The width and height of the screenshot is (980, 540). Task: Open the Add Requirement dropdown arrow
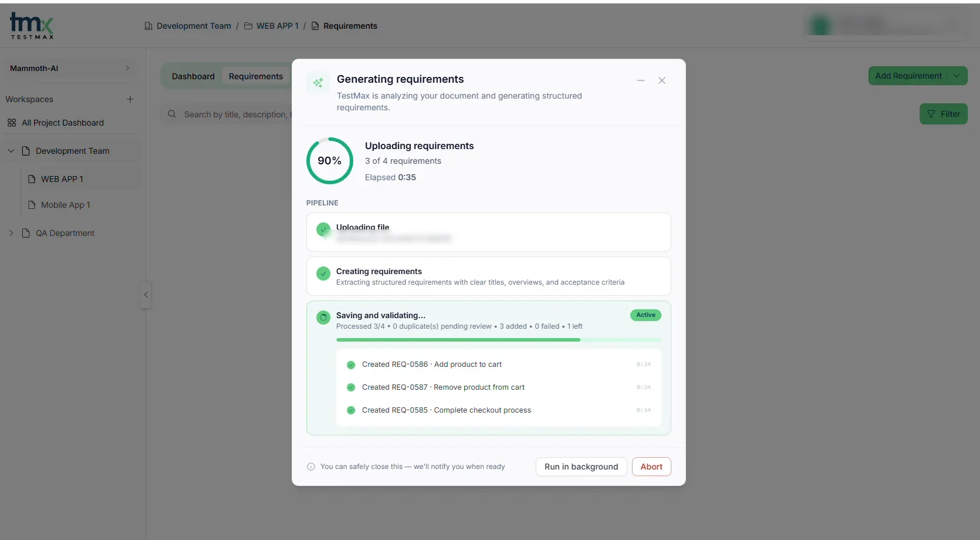coord(957,76)
